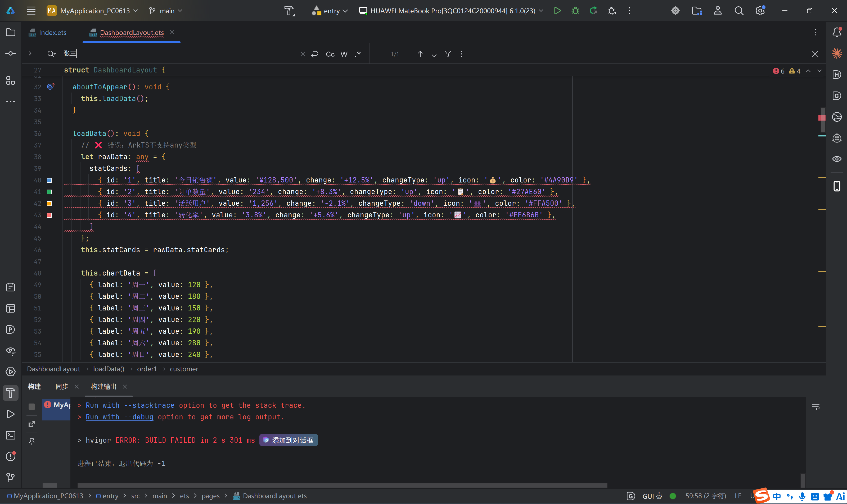
Task: Open more actions menu in top toolbar
Action: (629, 11)
